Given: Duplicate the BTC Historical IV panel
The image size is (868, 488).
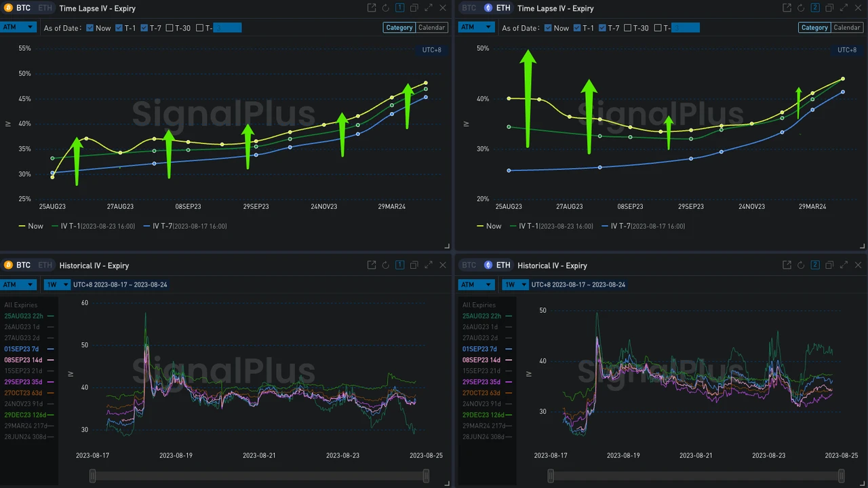Looking at the screenshot, I should coord(414,265).
